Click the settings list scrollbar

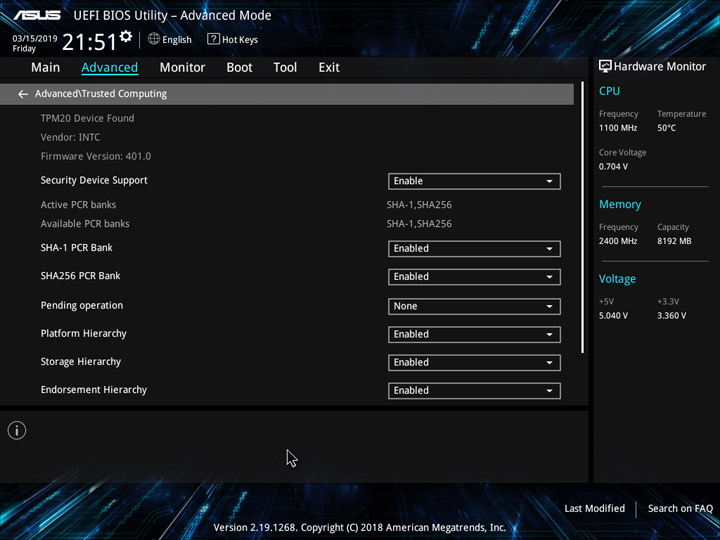pyautogui.click(x=583, y=218)
